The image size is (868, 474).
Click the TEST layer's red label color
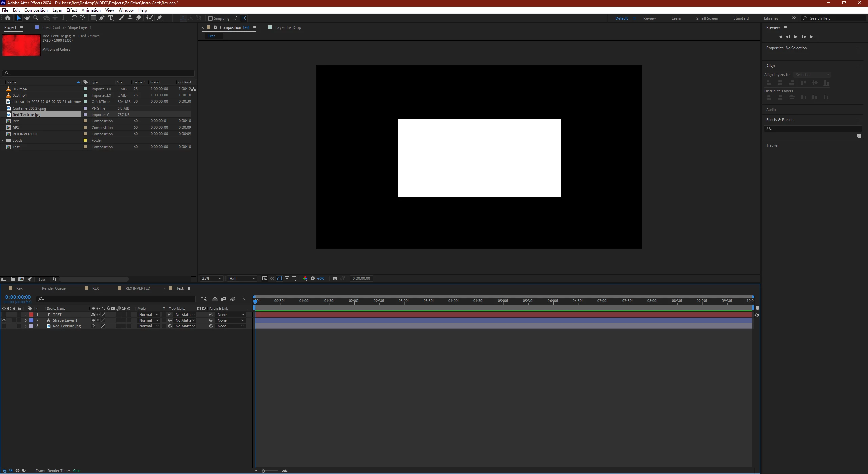tap(31, 315)
